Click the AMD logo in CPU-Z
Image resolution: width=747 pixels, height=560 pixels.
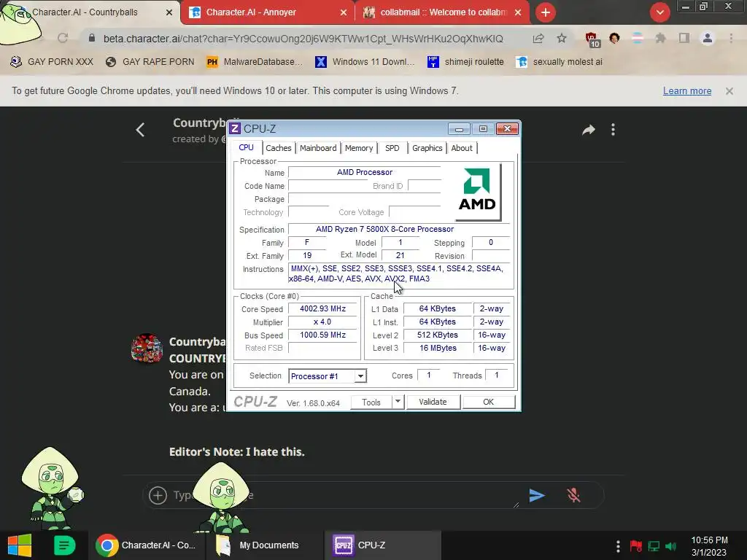point(477,192)
